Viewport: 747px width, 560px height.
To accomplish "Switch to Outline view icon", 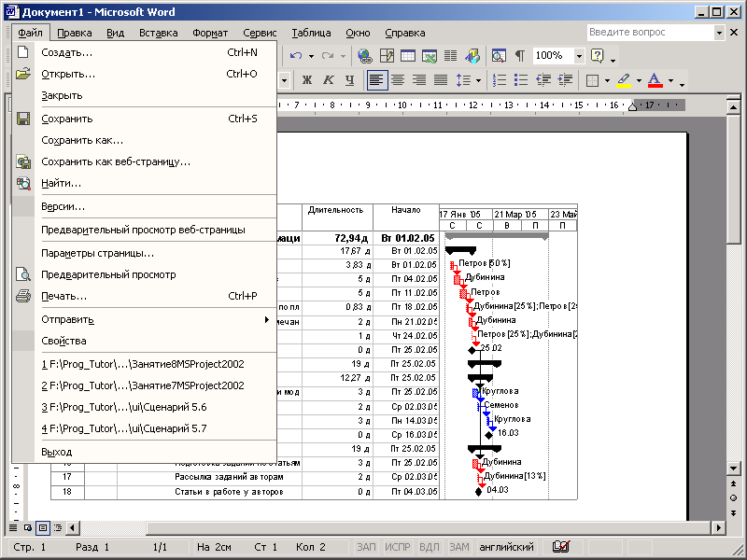I will click(x=58, y=527).
